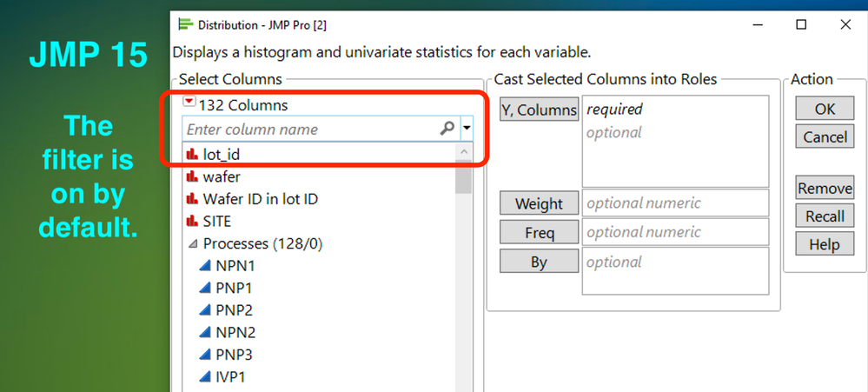
Task: Click the JMP icon in title bar
Action: click(184, 24)
